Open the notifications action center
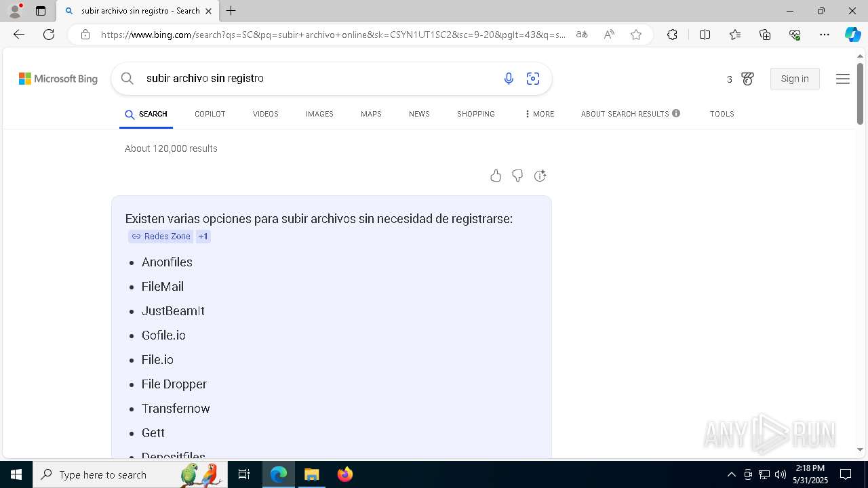Image resolution: width=868 pixels, height=488 pixels. point(846,474)
